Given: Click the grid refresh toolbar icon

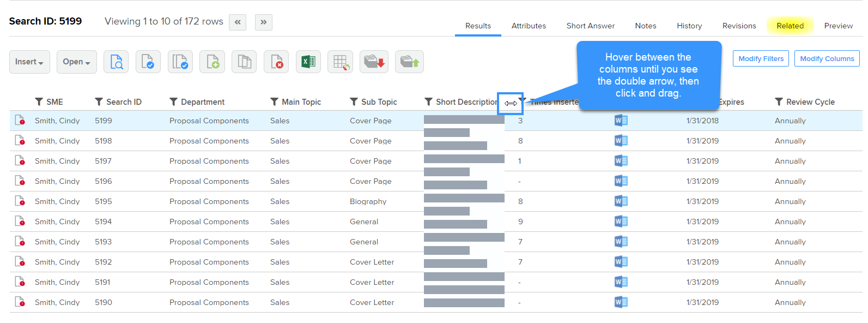Looking at the screenshot, I should tap(341, 62).
